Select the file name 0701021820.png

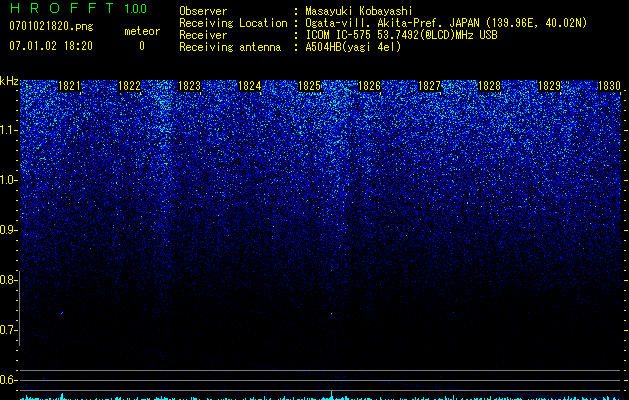point(51,27)
